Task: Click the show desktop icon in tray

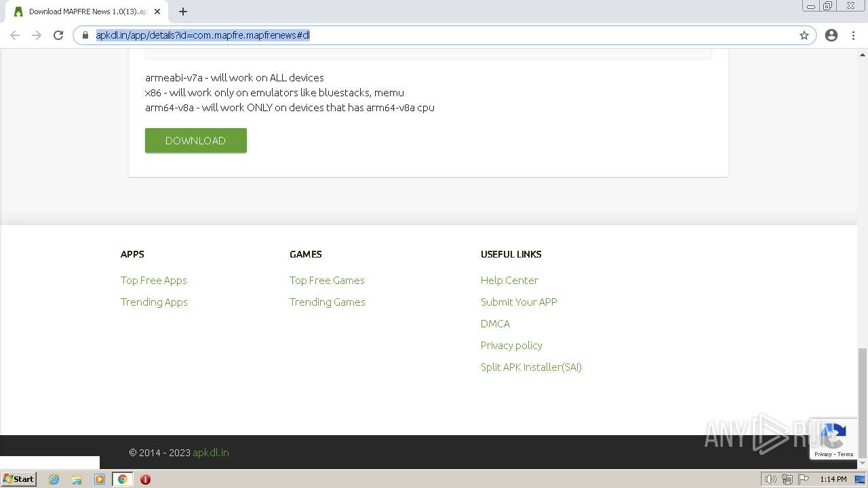Action: point(860,479)
